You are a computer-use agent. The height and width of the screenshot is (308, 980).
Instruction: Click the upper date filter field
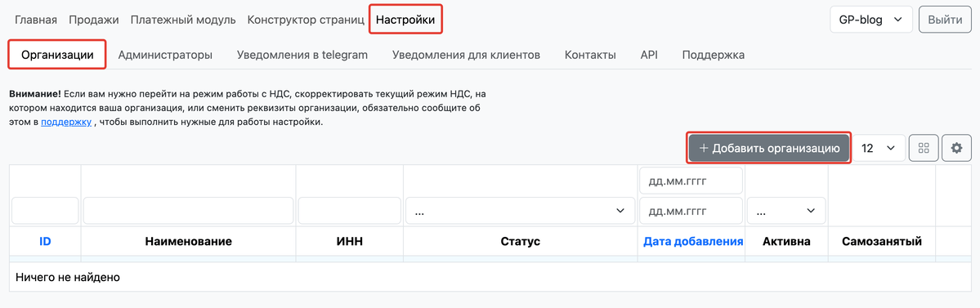point(691,181)
